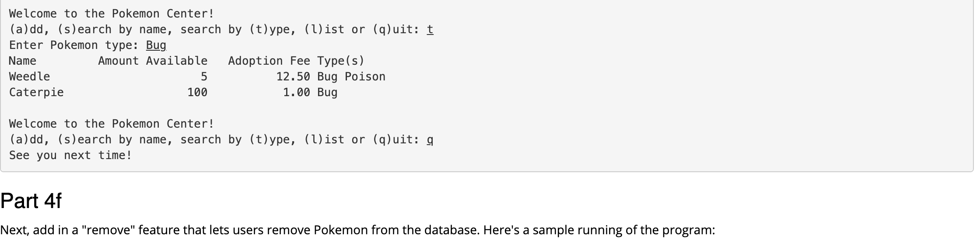
Task: Click the underlined "t" menu choice
Action: pos(430,30)
